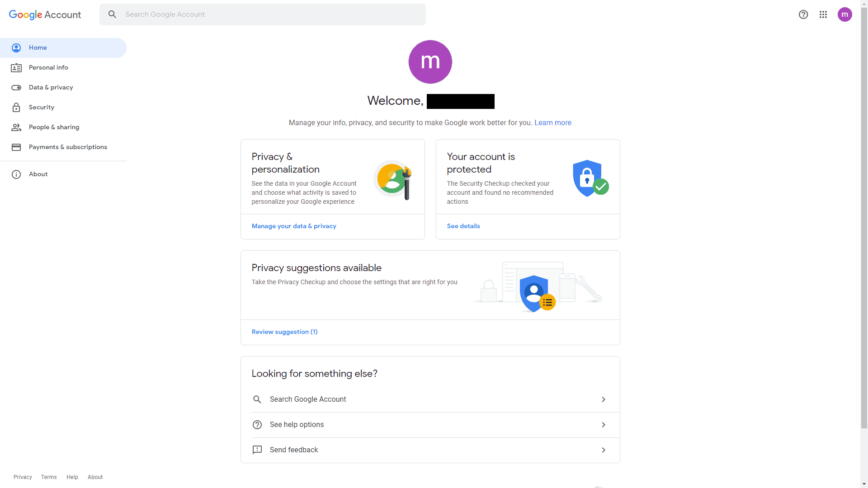868x488 pixels.
Task: Click the magnifier icon beside Search Google Account row
Action: pos(257,399)
